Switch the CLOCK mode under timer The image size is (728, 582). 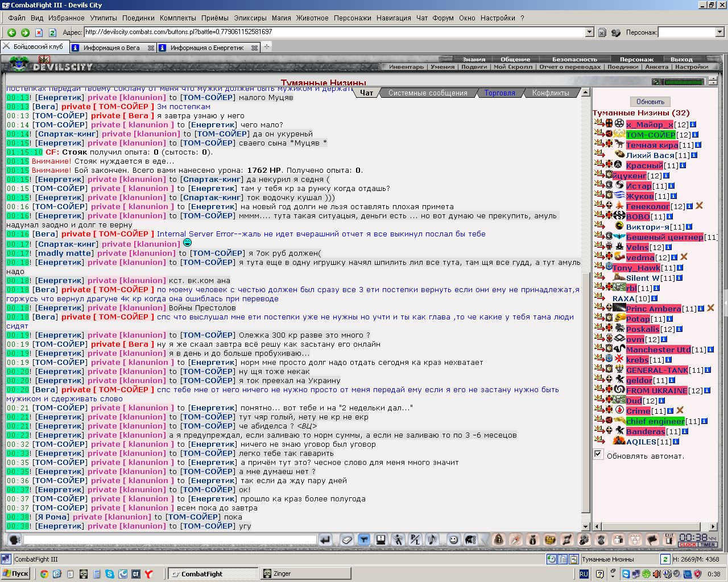click(688, 544)
